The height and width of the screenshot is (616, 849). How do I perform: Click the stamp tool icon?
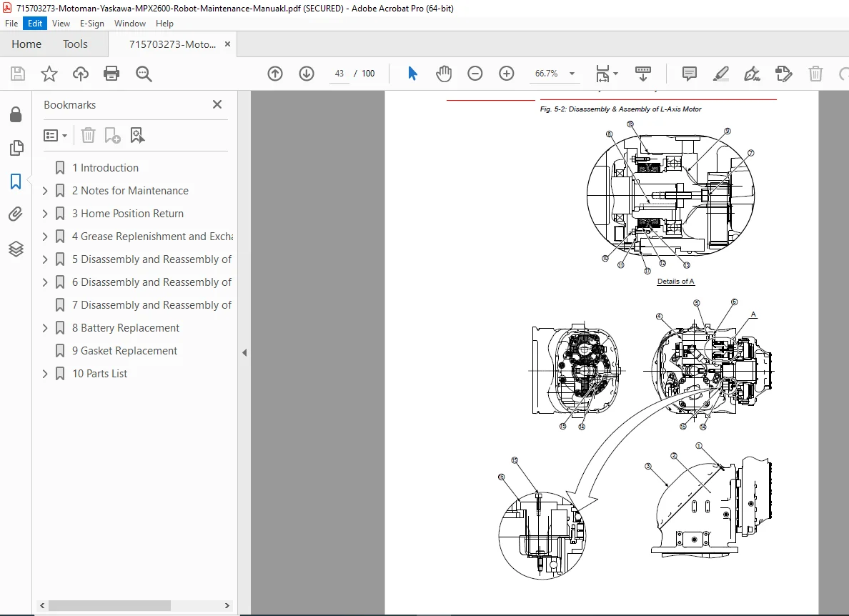pyautogui.click(x=783, y=74)
